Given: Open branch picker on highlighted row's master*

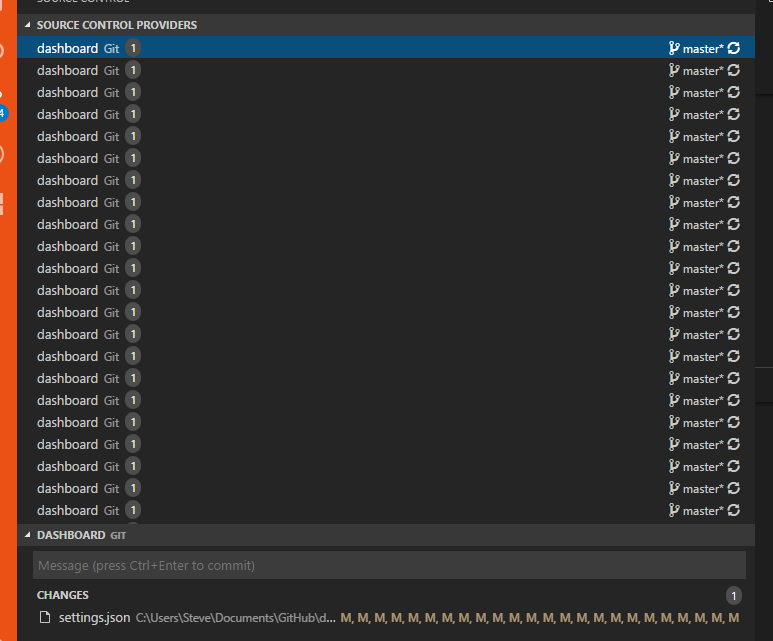Looking at the screenshot, I should click(703, 49).
